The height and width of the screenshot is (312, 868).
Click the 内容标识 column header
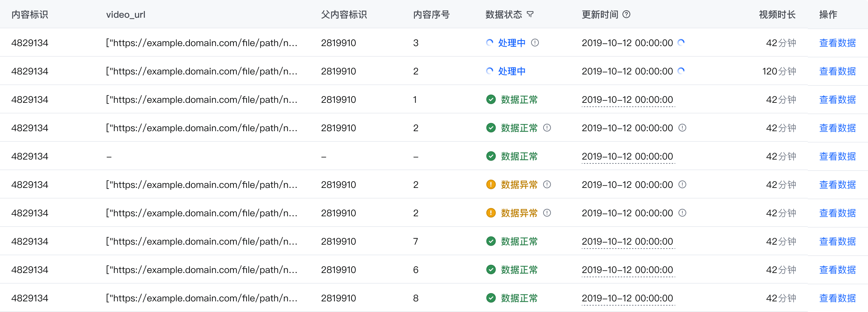(30, 15)
